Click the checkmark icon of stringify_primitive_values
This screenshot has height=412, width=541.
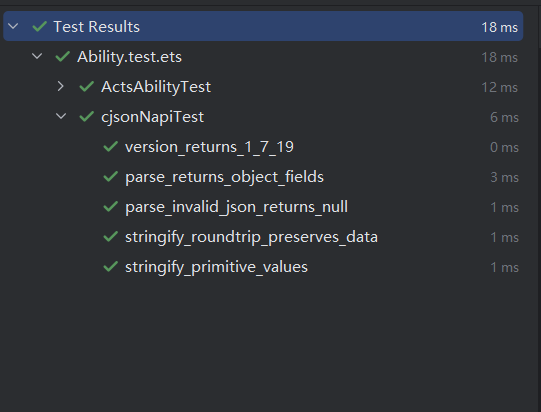(x=111, y=266)
